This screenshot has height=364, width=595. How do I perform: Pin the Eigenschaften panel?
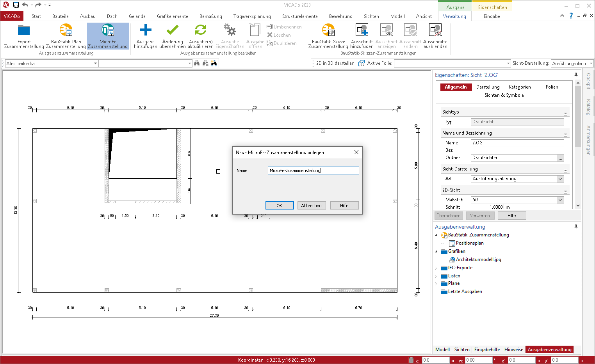tap(576, 75)
